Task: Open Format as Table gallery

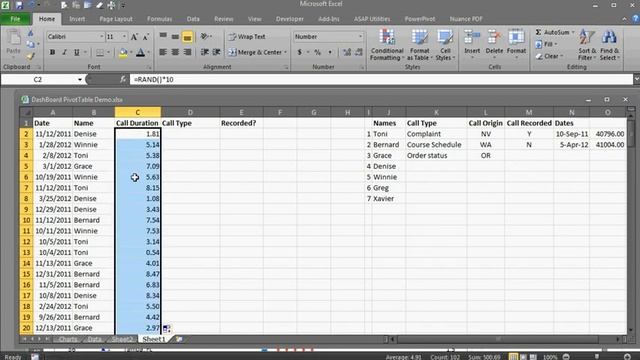Action: 420,45
